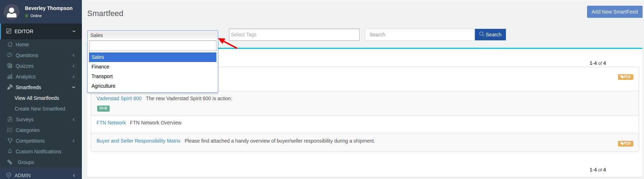Image resolution: width=644 pixels, height=179 pixels.
Task: Click the Select Tags input field
Action: coord(294,35)
